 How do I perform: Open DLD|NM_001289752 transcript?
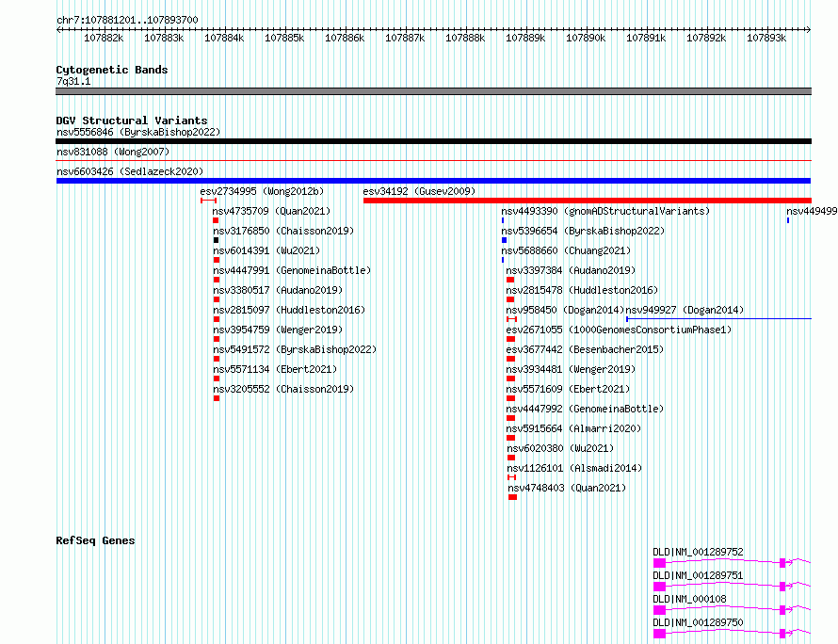tap(698, 552)
